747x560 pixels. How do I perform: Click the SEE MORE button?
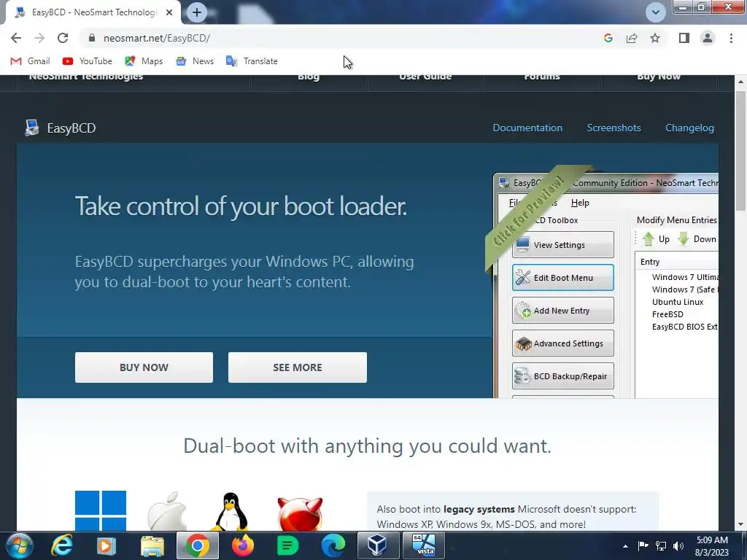[298, 367]
